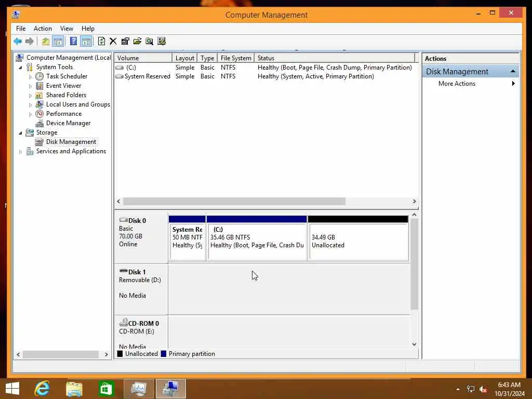Sort by Status column header

pyautogui.click(x=334, y=58)
